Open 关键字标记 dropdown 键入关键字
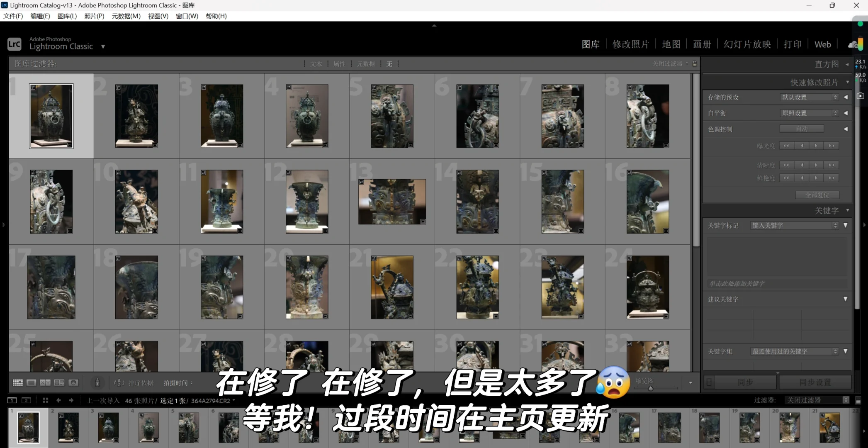The width and height of the screenshot is (868, 448). coord(795,225)
